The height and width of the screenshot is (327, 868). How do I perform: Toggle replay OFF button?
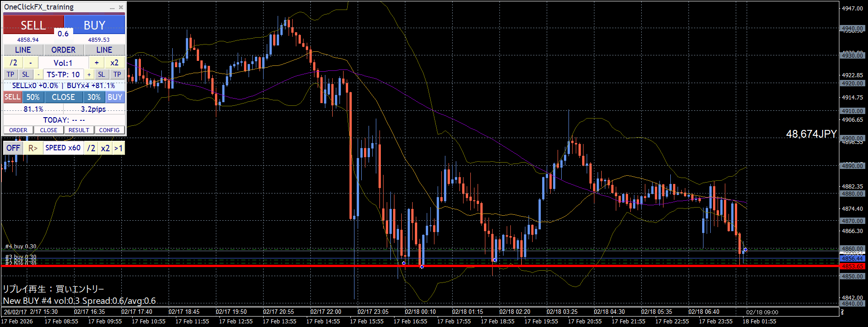pos(13,148)
